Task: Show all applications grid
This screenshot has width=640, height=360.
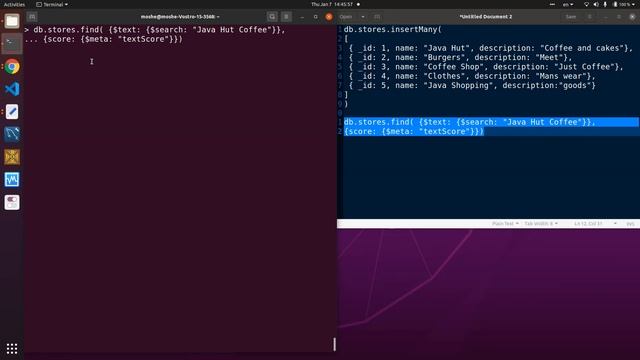Action: click(12, 348)
